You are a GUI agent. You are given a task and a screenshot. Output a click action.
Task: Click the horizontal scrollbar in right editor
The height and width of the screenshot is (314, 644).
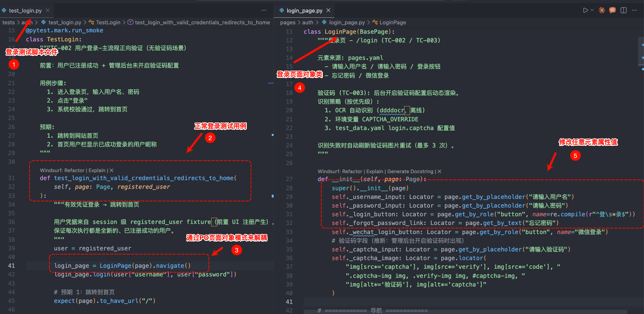465,312
